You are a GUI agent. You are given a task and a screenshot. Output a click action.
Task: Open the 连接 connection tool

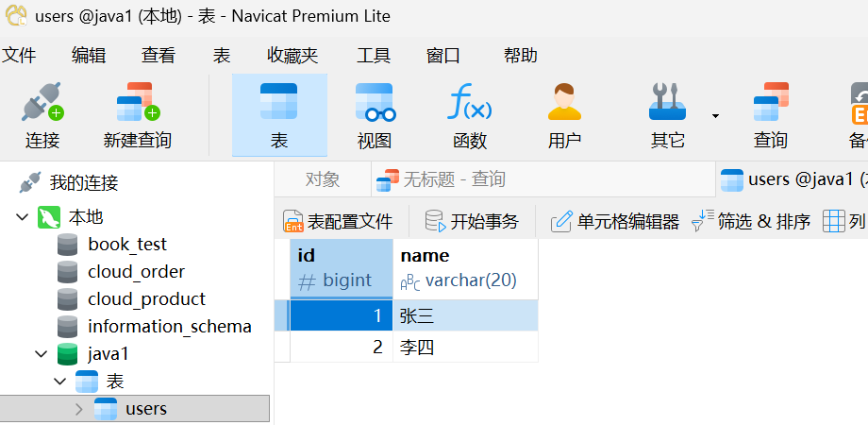[42, 116]
